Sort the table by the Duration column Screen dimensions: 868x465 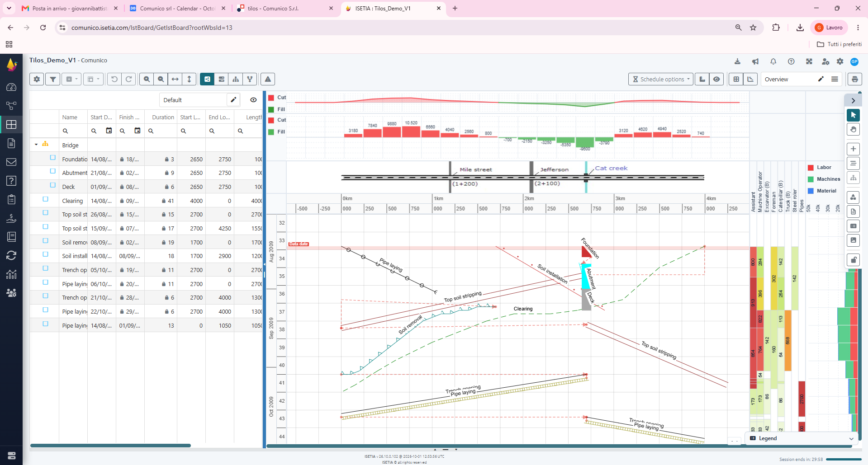[163, 117]
